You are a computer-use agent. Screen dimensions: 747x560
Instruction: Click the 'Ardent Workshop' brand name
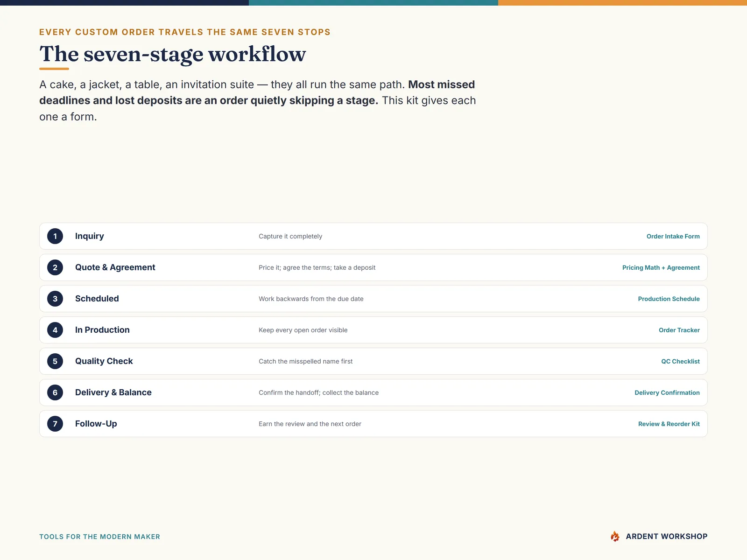pyautogui.click(x=667, y=536)
